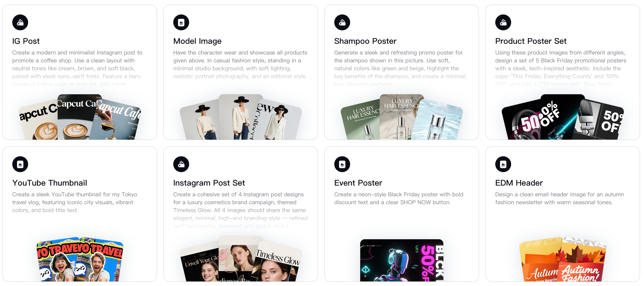Click the EDM Header card icon

(503, 164)
